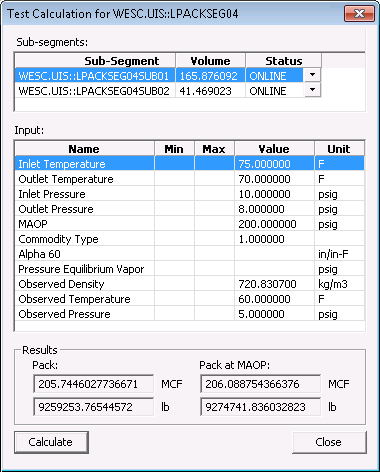Select the Outlet Pressure row

(x=190, y=209)
